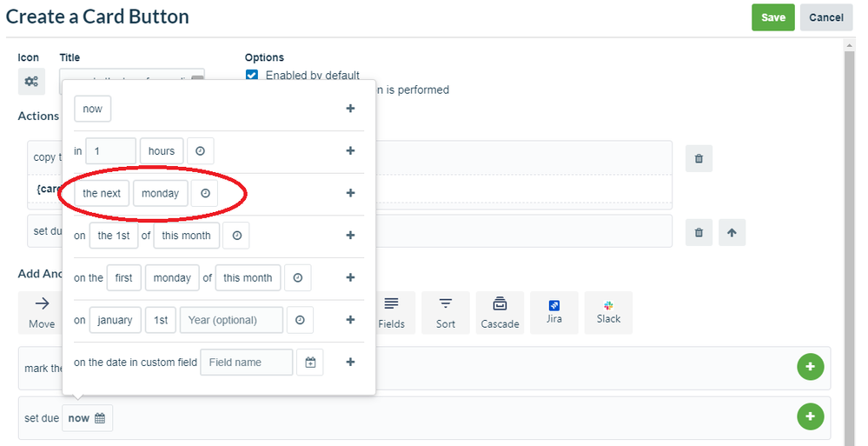This screenshot has height=446, width=868.
Task: Add the 'set due now' action with green plus
Action: point(811,416)
